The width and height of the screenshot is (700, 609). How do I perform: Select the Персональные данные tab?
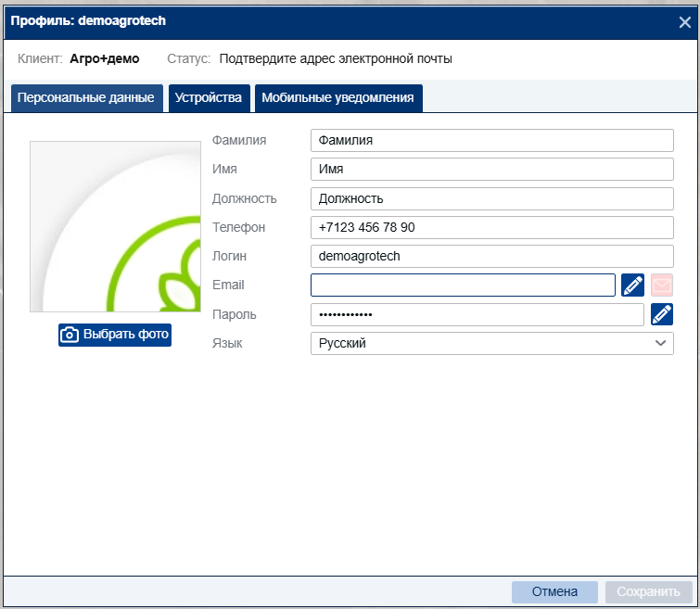click(x=86, y=97)
